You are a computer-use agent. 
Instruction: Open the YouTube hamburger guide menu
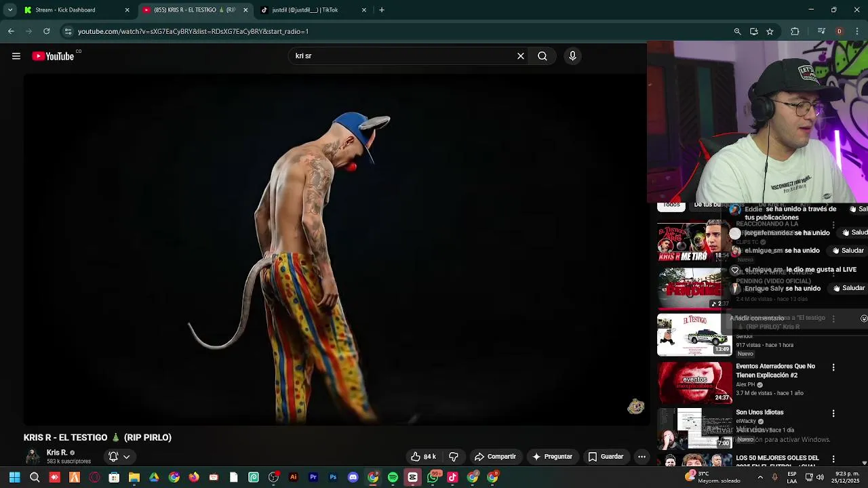tap(16, 56)
